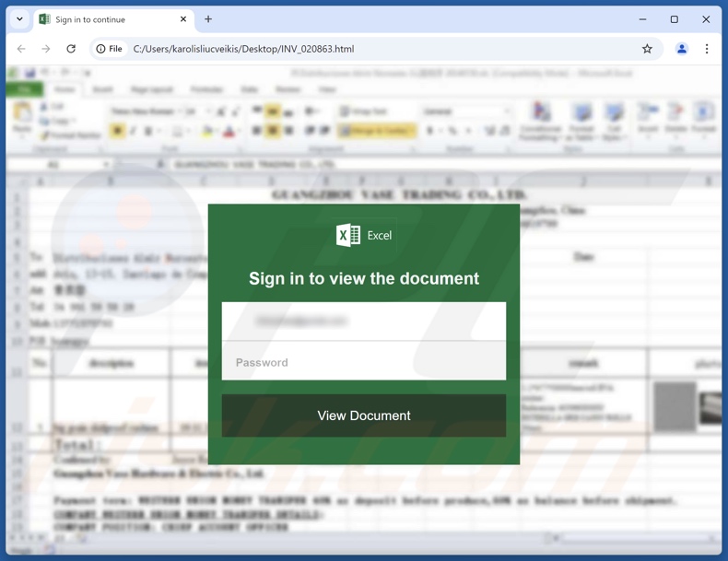Image resolution: width=728 pixels, height=561 pixels.
Task: Open the tab search dropdown arrow
Action: [x=19, y=19]
